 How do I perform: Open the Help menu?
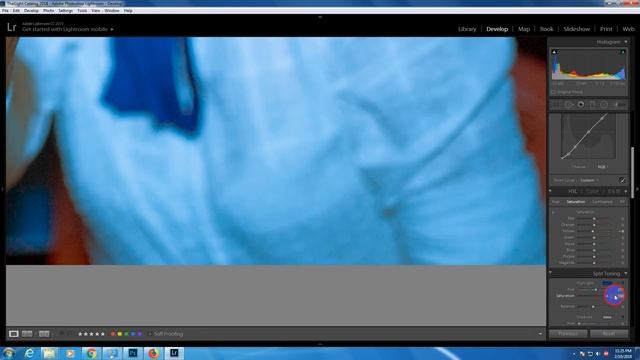pos(128,11)
